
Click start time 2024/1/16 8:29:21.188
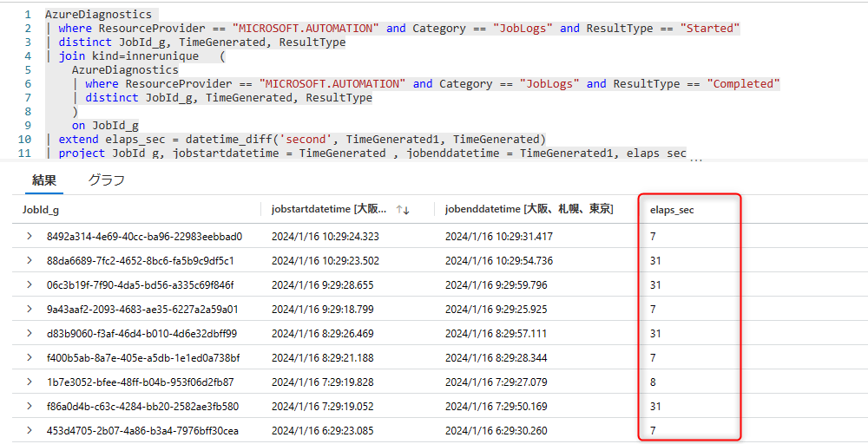click(323, 358)
